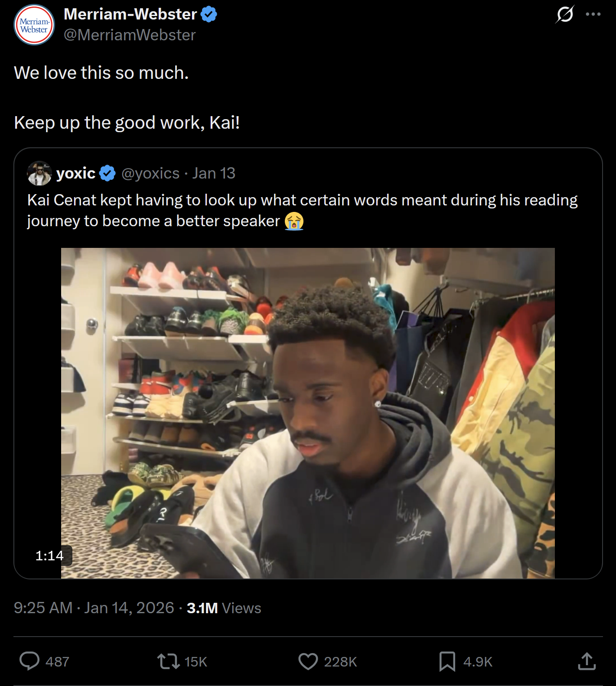
Task: Open Merriam-Webster display name link
Action: [130, 14]
